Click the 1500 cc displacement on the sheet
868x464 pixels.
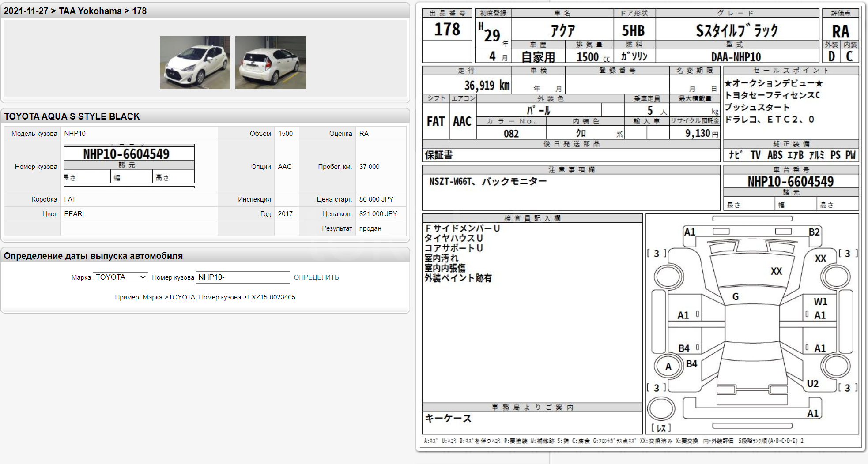(593, 57)
